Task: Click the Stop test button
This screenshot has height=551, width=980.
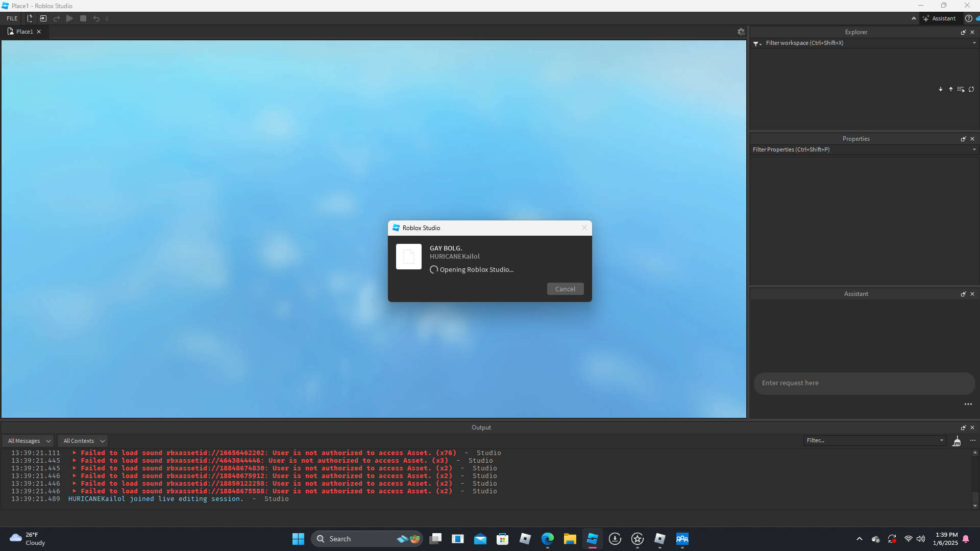Action: pos(83,18)
